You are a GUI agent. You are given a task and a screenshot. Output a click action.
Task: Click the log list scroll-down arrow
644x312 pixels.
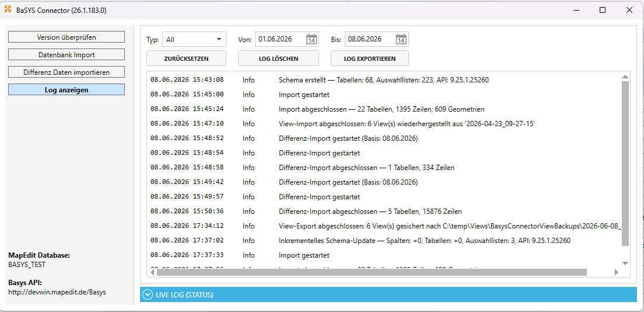[x=625, y=263]
